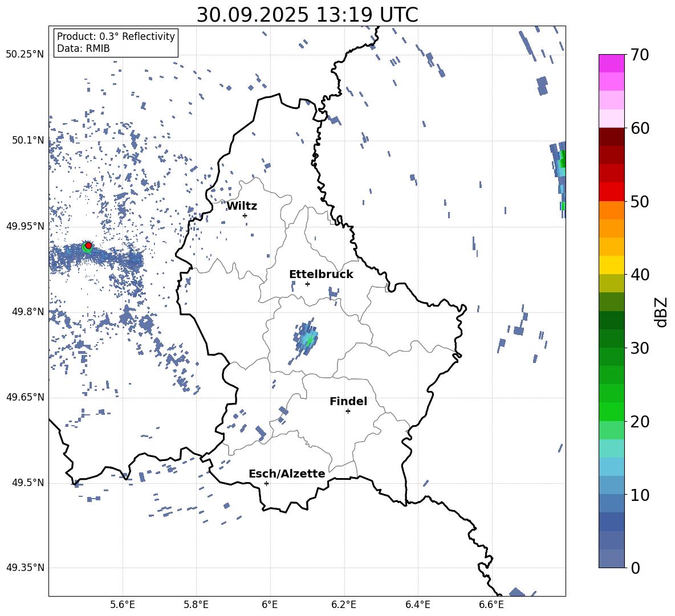Select the Ettelbruck city label
The image size is (675, 616).
click(x=321, y=275)
